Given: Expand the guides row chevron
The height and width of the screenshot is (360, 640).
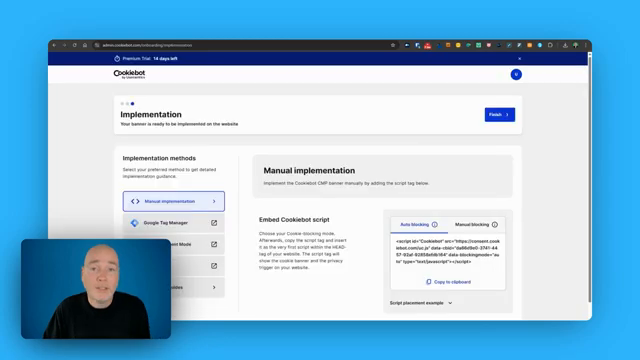Looking at the screenshot, I should tap(214, 287).
